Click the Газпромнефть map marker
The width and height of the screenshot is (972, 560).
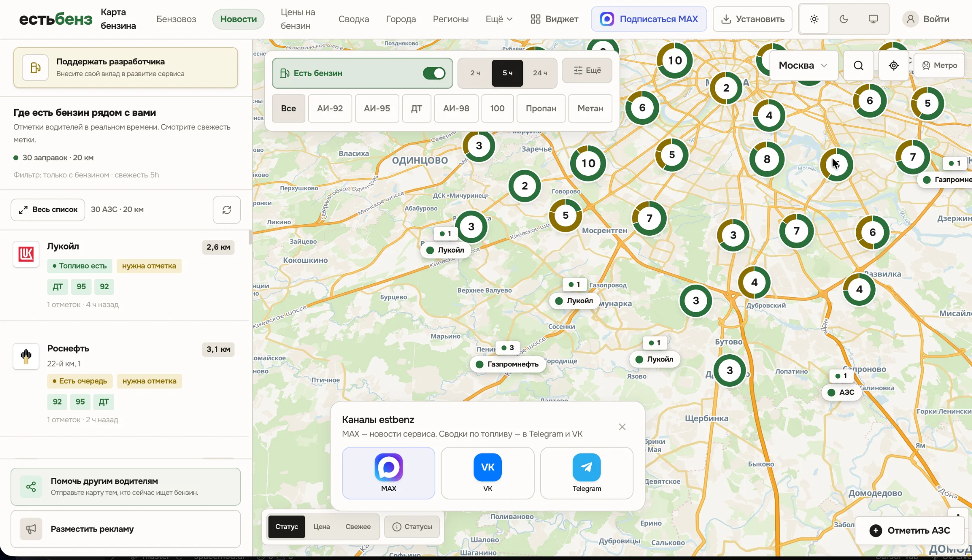(507, 364)
